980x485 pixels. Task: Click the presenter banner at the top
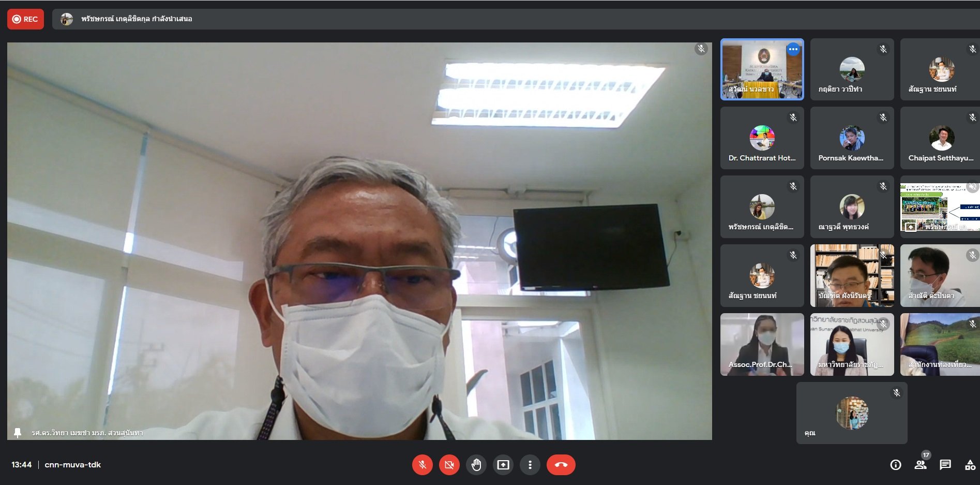click(x=137, y=19)
